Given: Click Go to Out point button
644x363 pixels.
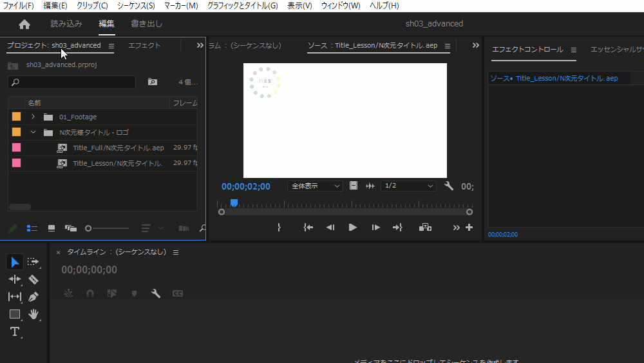Looking at the screenshot, I should pyautogui.click(x=397, y=228).
